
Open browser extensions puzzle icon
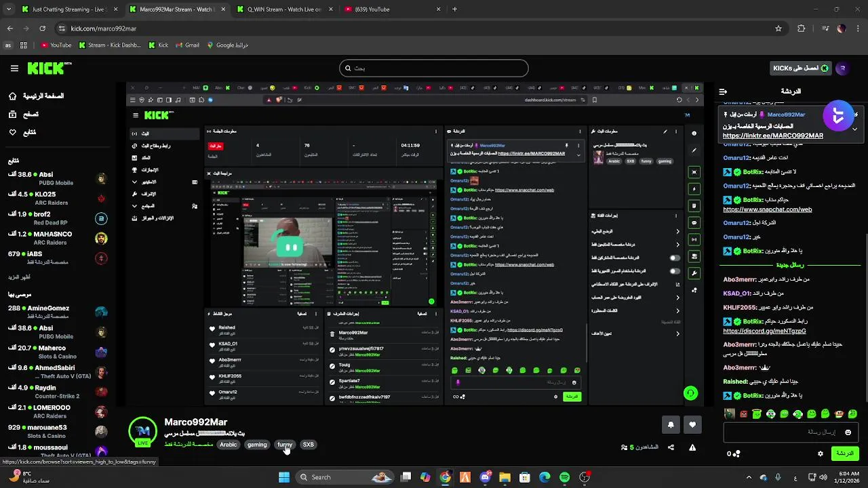click(x=802, y=28)
